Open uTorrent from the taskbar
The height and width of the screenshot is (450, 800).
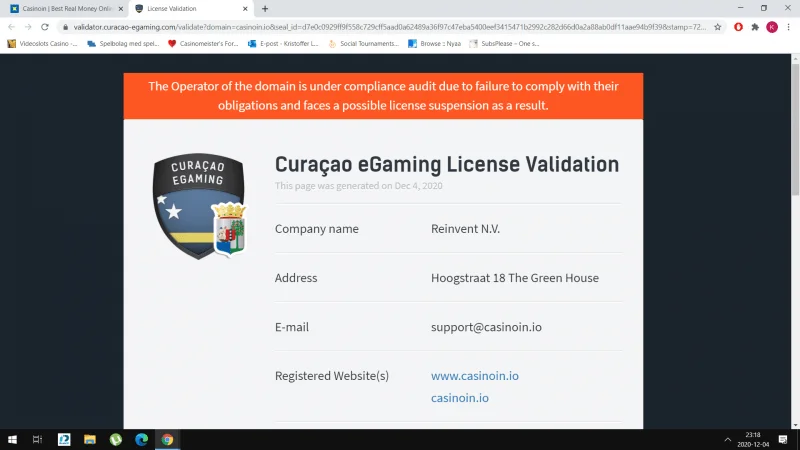point(116,439)
